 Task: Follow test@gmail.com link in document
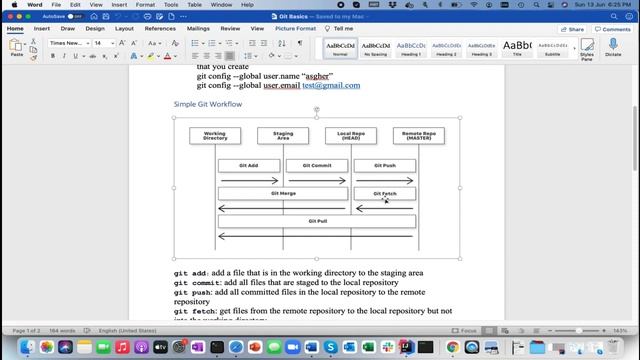(x=331, y=85)
